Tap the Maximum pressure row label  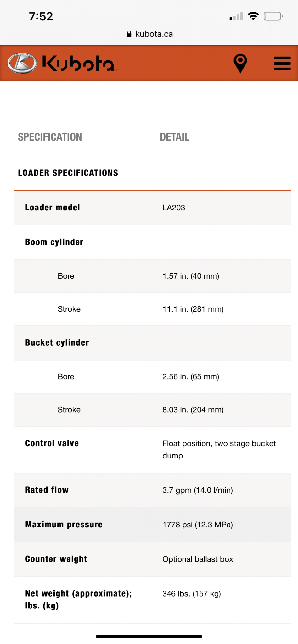tap(64, 525)
